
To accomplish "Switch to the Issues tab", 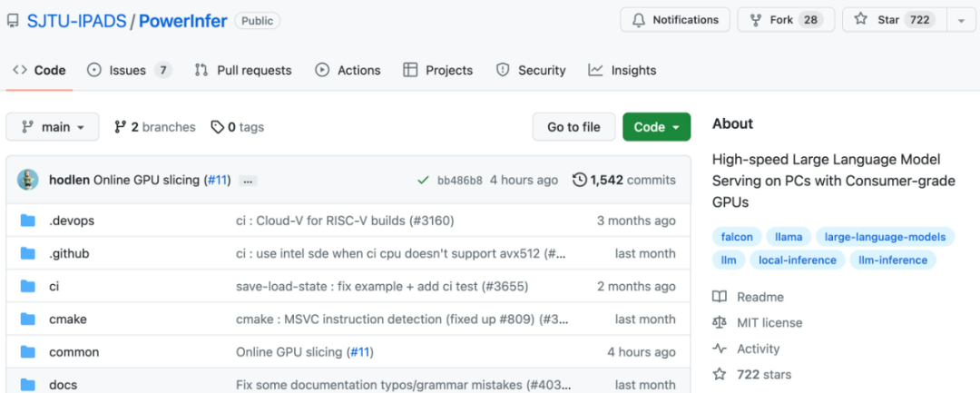I will pyautogui.click(x=129, y=70).
